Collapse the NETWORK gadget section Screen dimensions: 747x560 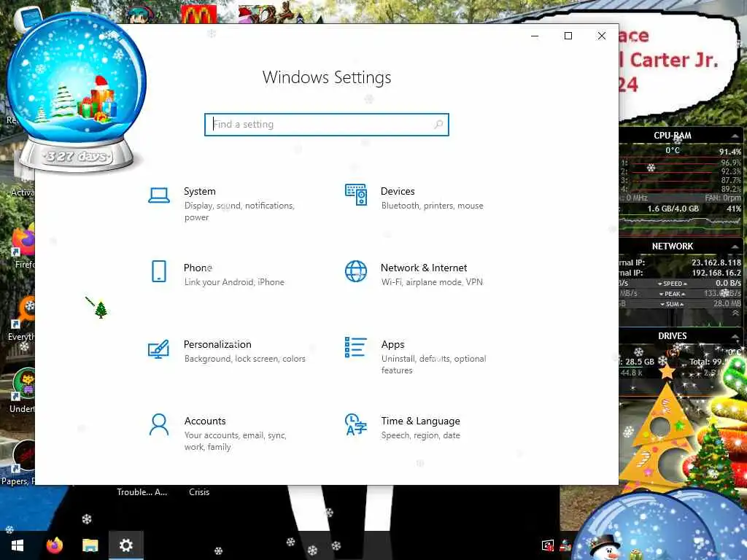coord(735,246)
